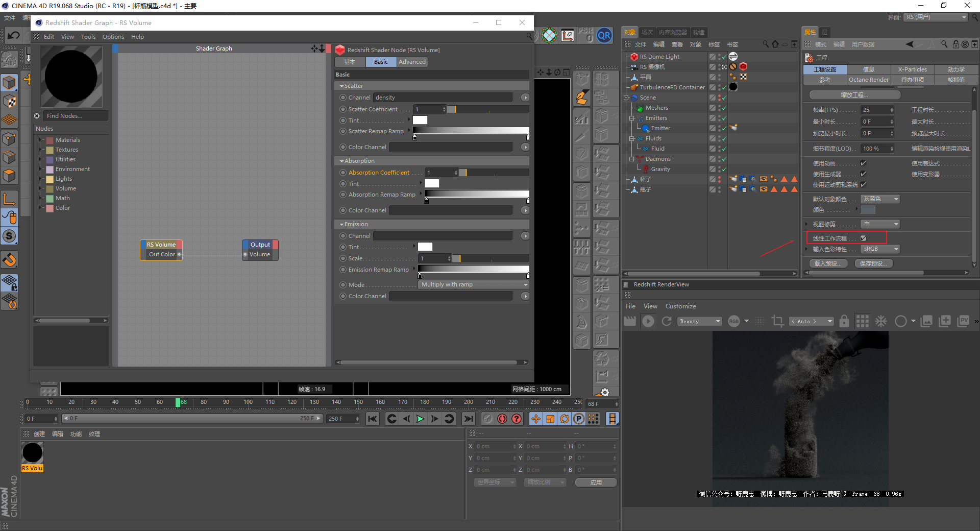This screenshot has width=980, height=531.
Task: Open the Tools menu in Shader Graph
Action: pyautogui.click(x=88, y=37)
